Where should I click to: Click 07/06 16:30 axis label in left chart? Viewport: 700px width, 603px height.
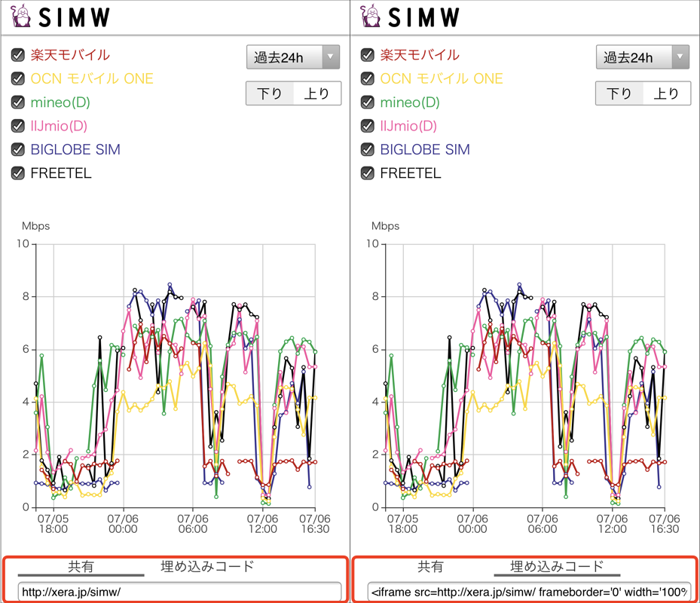pos(315,524)
